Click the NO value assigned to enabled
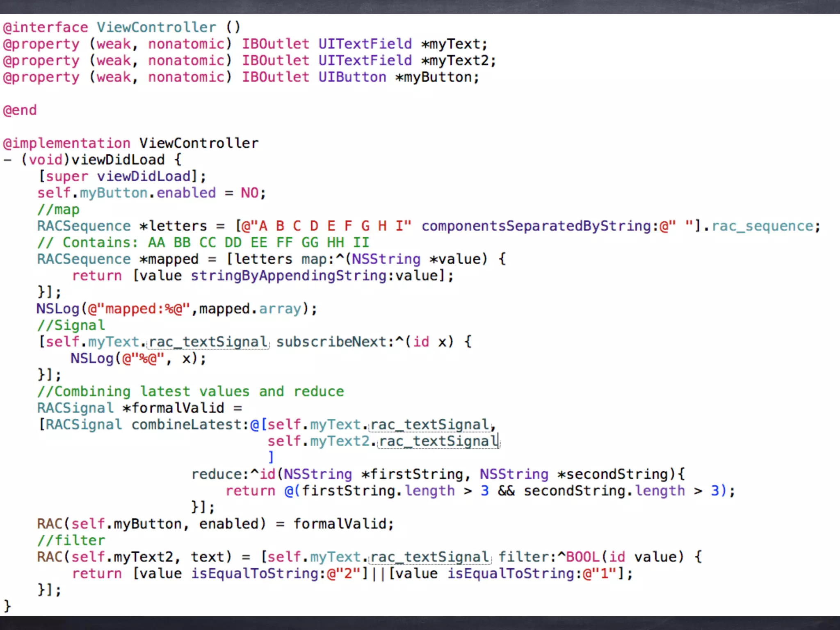 pos(249,193)
